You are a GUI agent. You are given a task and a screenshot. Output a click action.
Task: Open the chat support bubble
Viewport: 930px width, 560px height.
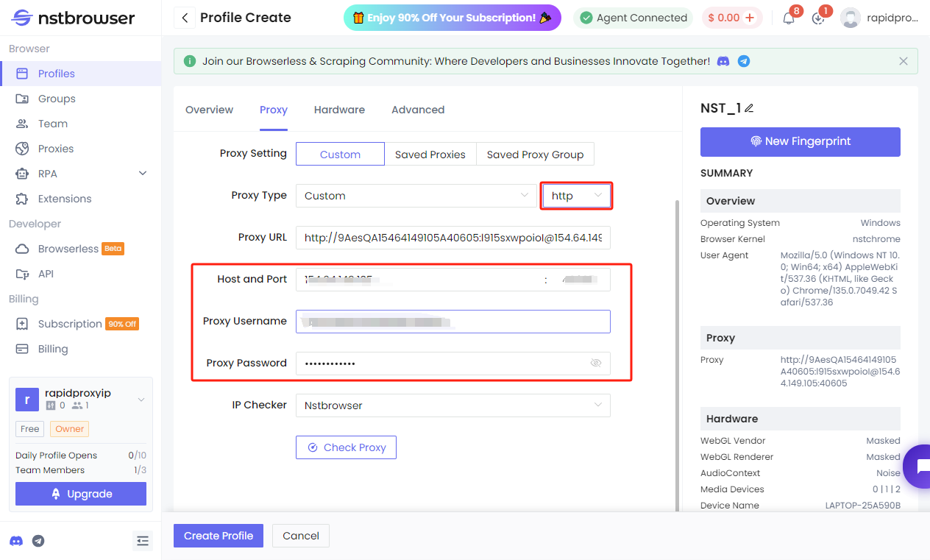click(x=919, y=466)
